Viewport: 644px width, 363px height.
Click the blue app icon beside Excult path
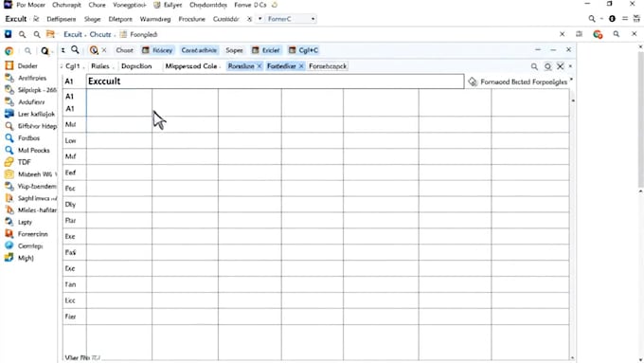pyautogui.click(x=8, y=34)
